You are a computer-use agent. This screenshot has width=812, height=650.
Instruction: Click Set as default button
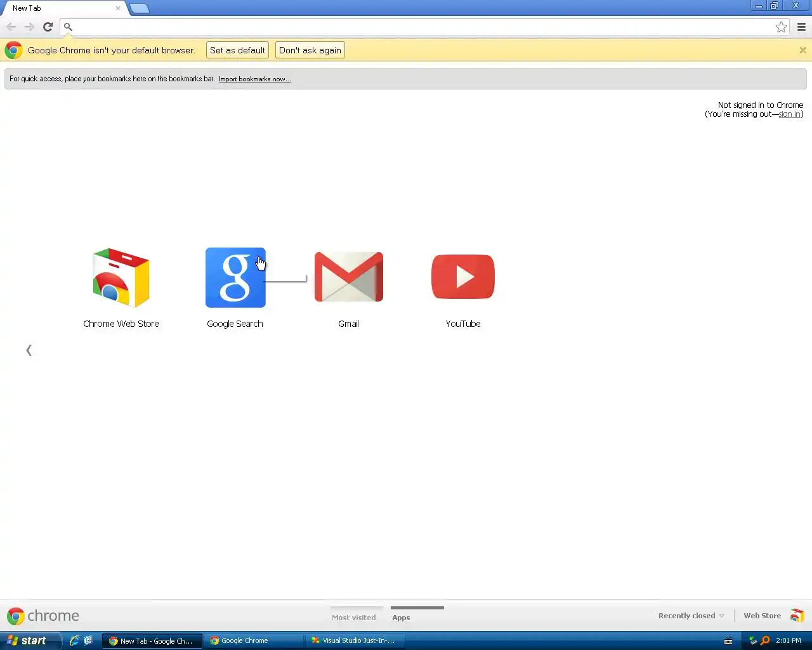(x=237, y=50)
